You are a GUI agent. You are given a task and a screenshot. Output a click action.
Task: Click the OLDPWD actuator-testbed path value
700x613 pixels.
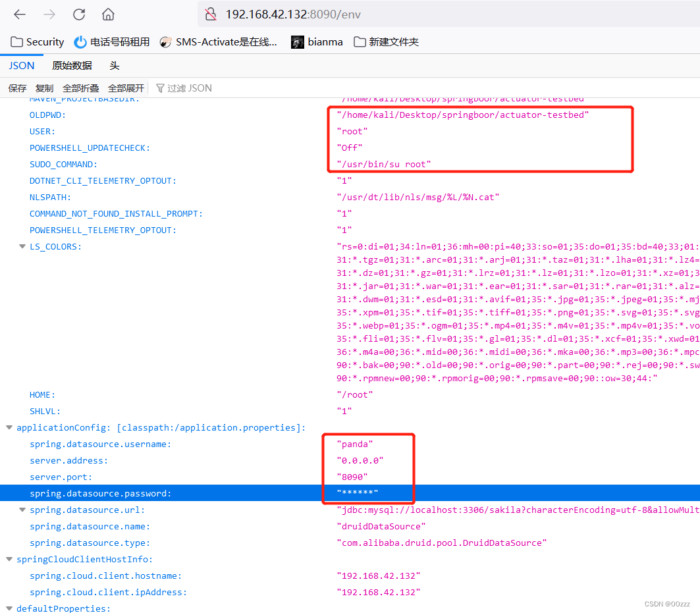pyautogui.click(x=463, y=115)
